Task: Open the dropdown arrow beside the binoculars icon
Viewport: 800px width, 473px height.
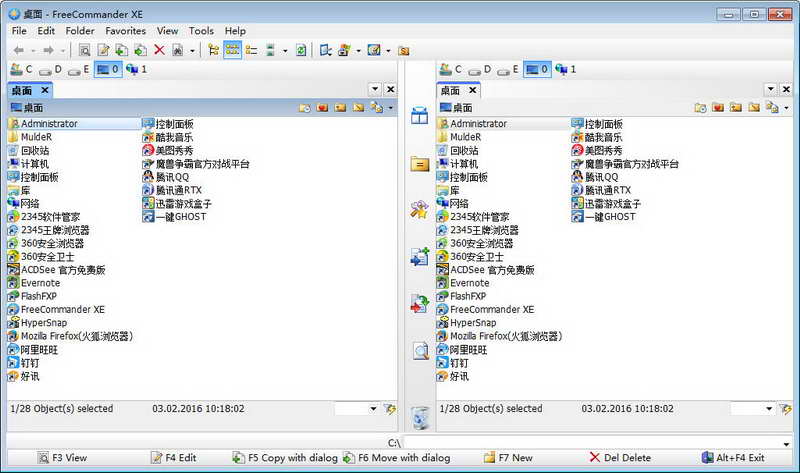Action: tap(192, 51)
